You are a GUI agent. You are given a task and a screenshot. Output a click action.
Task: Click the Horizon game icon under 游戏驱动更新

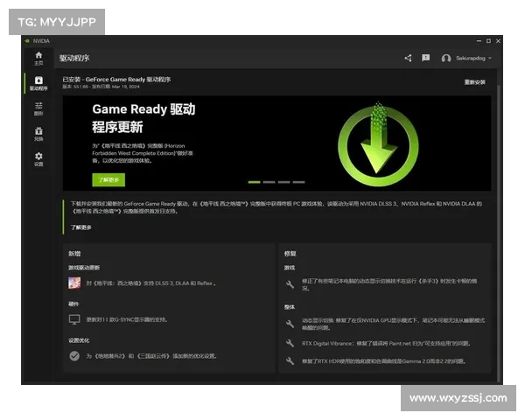74,283
